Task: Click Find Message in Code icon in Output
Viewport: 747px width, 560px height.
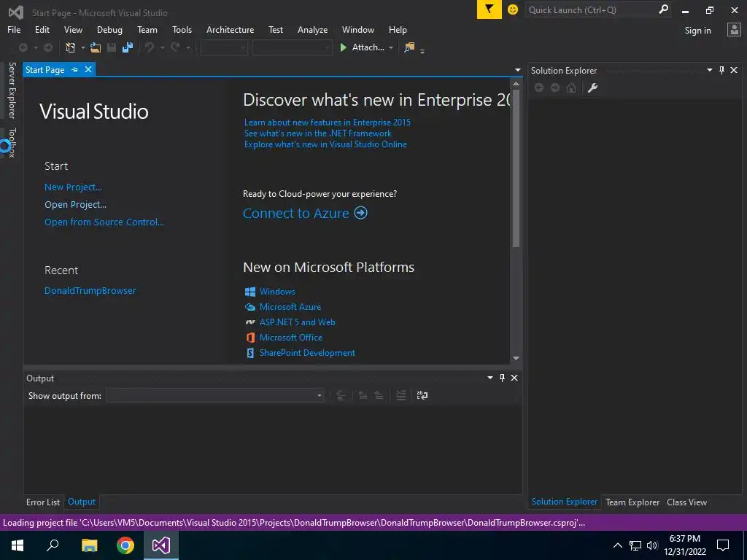Action: (x=341, y=396)
